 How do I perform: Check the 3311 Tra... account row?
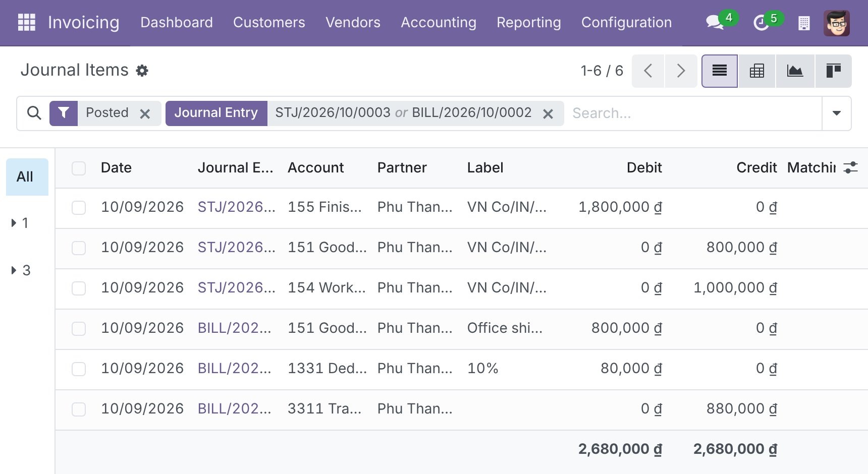pyautogui.click(x=79, y=409)
